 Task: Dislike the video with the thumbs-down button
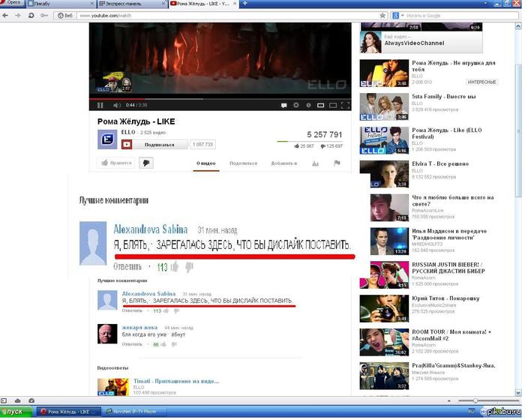146,163
